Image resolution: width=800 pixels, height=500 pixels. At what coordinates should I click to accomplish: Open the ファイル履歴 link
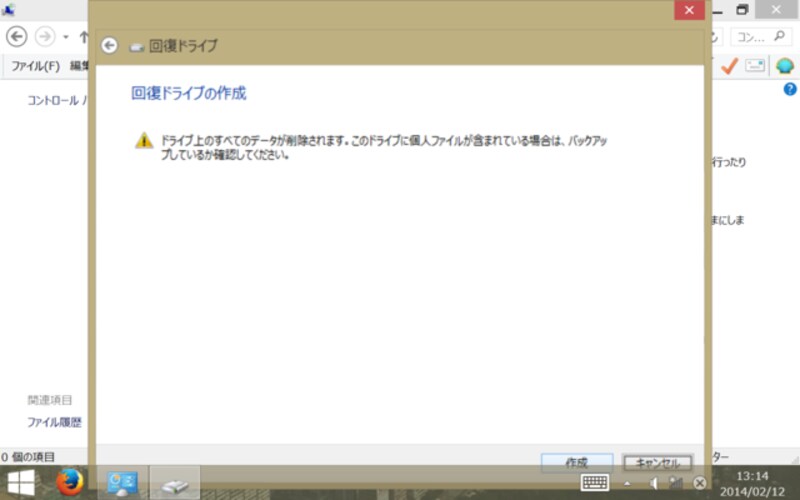tap(54, 422)
